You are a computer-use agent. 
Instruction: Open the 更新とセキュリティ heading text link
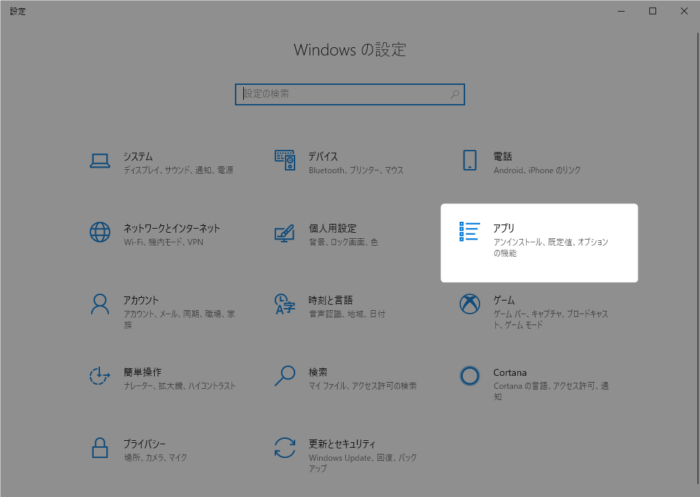click(x=342, y=443)
